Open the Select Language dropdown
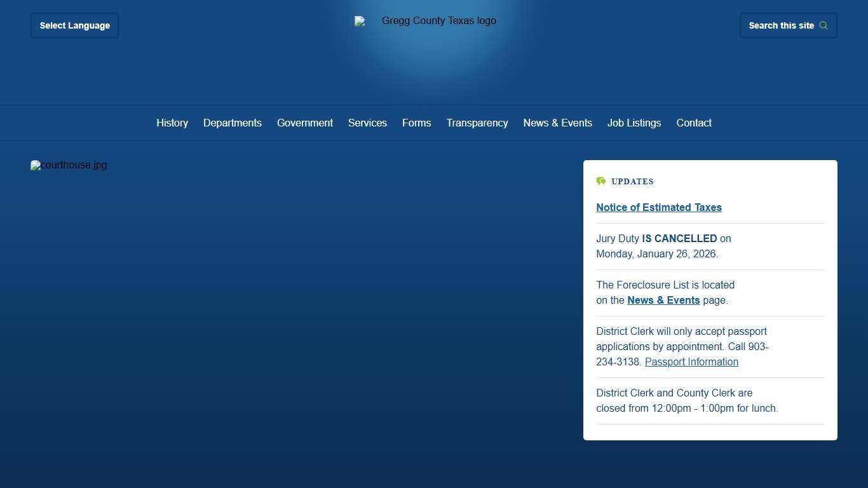 74,25
